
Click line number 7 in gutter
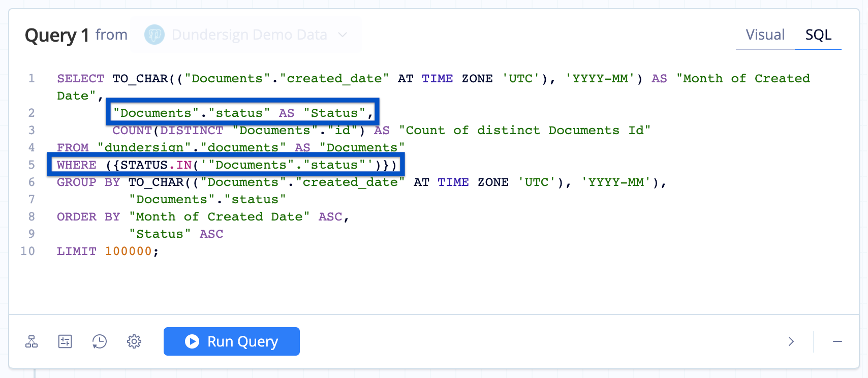pos(32,199)
